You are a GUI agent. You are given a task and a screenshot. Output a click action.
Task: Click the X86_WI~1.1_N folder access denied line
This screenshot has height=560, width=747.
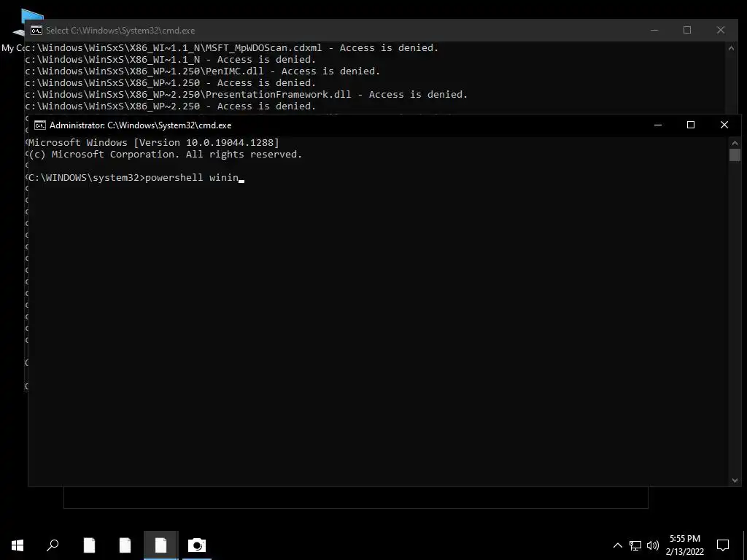tap(171, 60)
